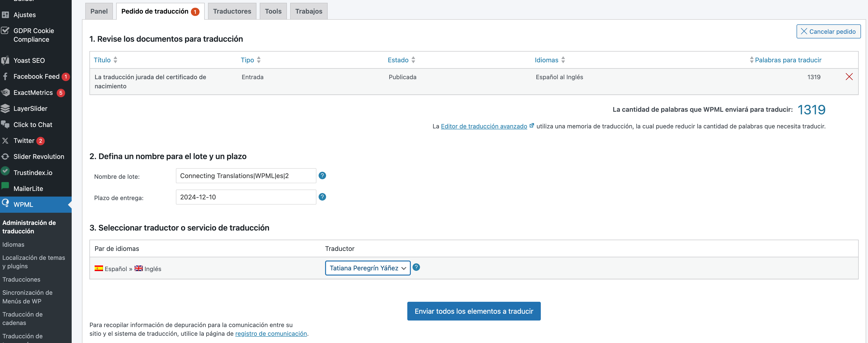Click the Twitter badge showing 2
Image resolution: width=868 pixels, height=343 pixels.
point(41,141)
